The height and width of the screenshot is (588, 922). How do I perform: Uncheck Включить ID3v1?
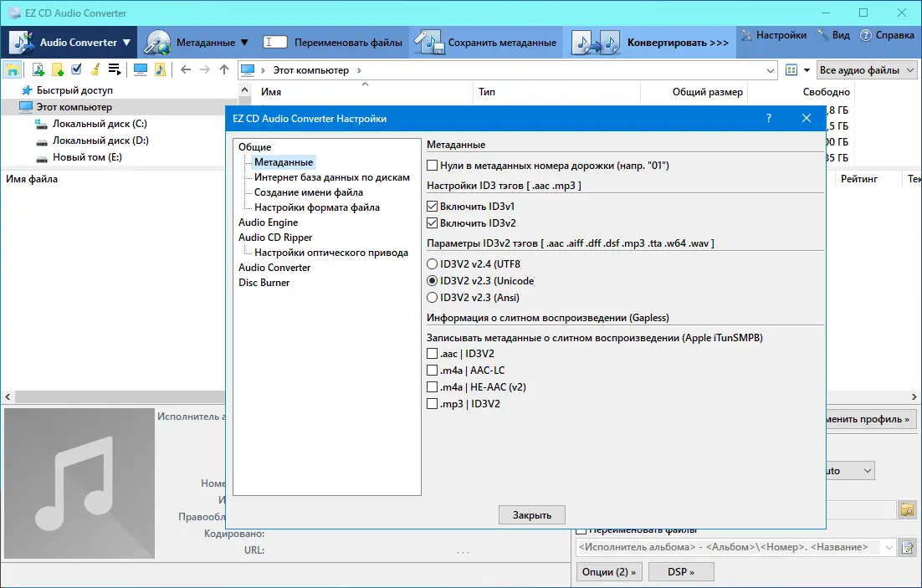[x=433, y=207]
